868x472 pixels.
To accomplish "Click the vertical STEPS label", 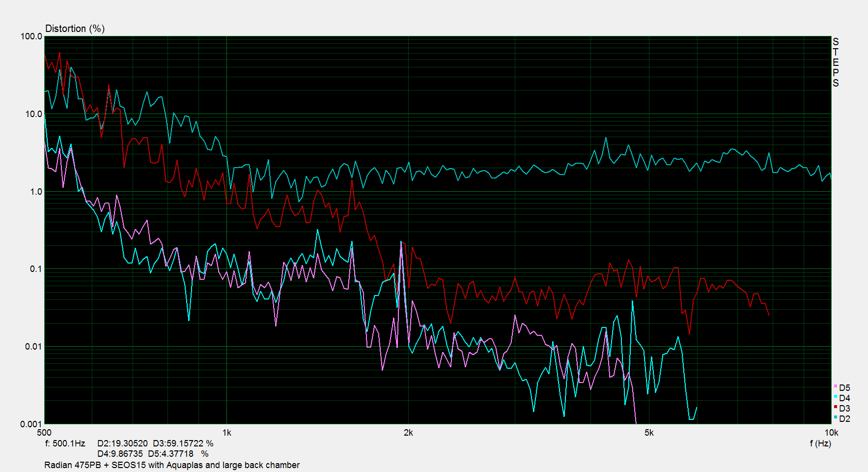I will (x=836, y=62).
